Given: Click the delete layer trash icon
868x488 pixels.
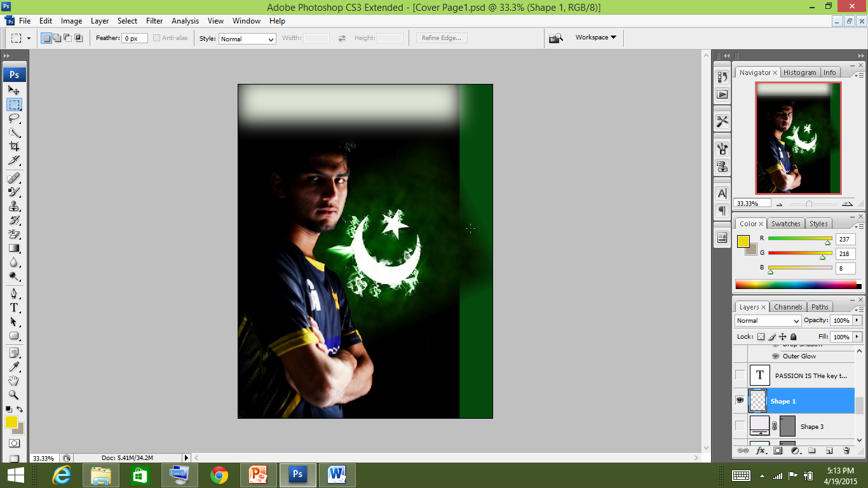Looking at the screenshot, I should pyautogui.click(x=846, y=451).
